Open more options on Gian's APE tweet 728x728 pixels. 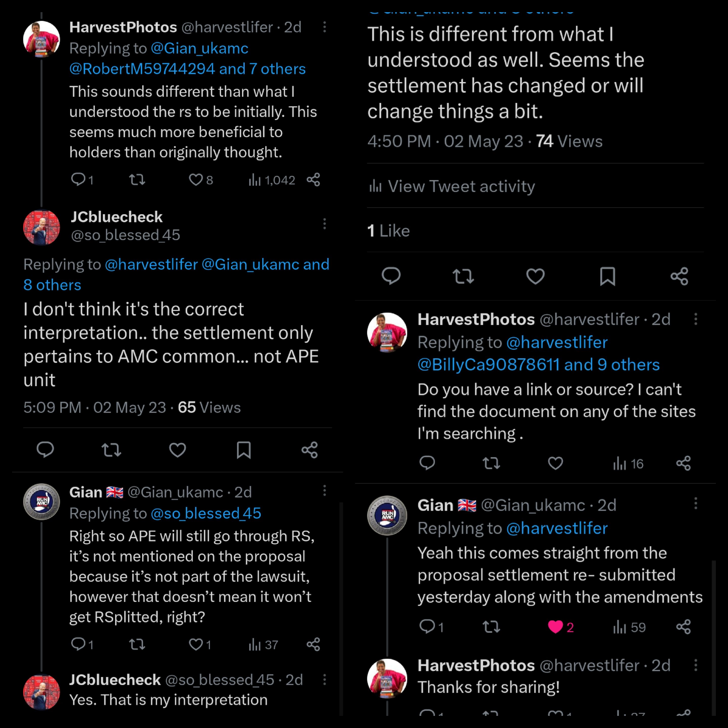324,491
